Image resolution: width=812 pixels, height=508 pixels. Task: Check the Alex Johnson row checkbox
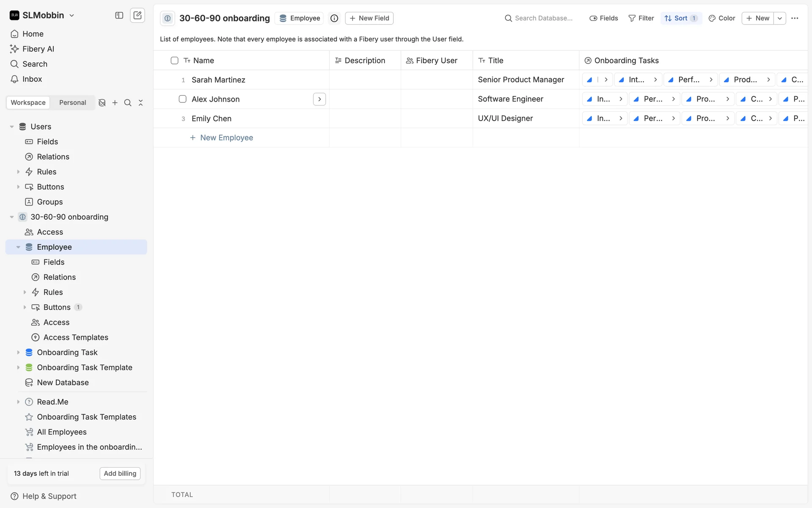(x=183, y=99)
